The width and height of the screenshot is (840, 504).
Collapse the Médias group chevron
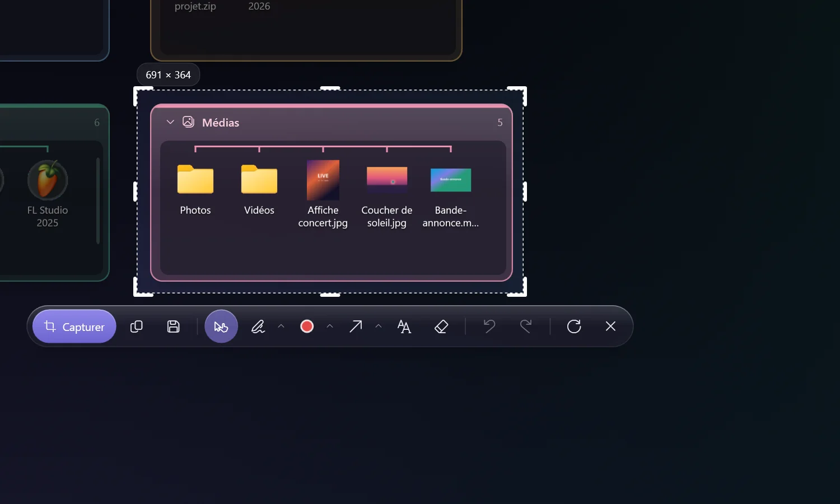tap(170, 122)
